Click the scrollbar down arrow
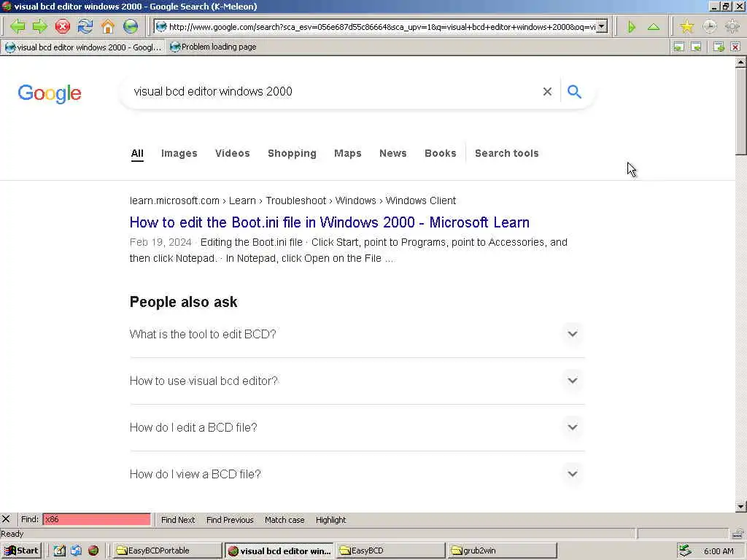Image resolution: width=747 pixels, height=560 pixels. pos(741,507)
